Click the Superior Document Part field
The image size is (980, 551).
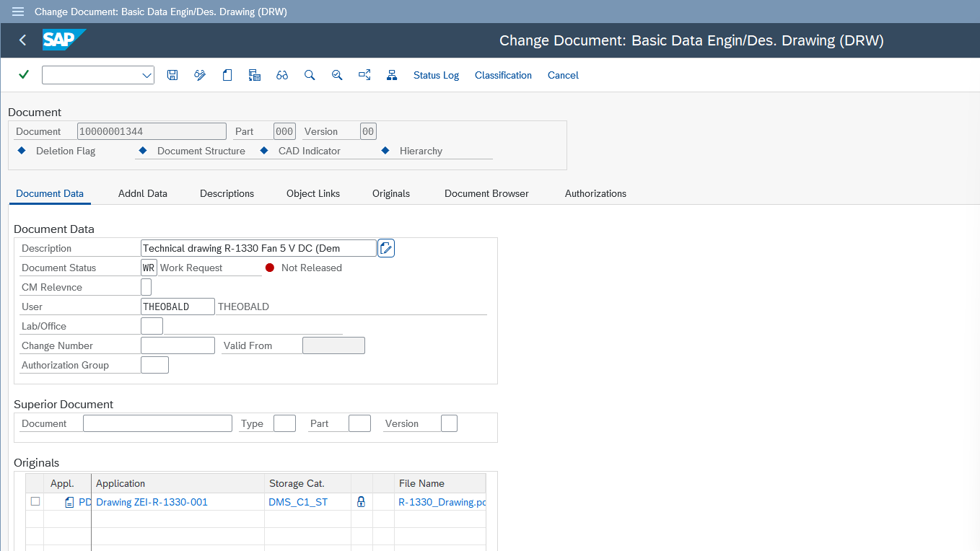[359, 423]
